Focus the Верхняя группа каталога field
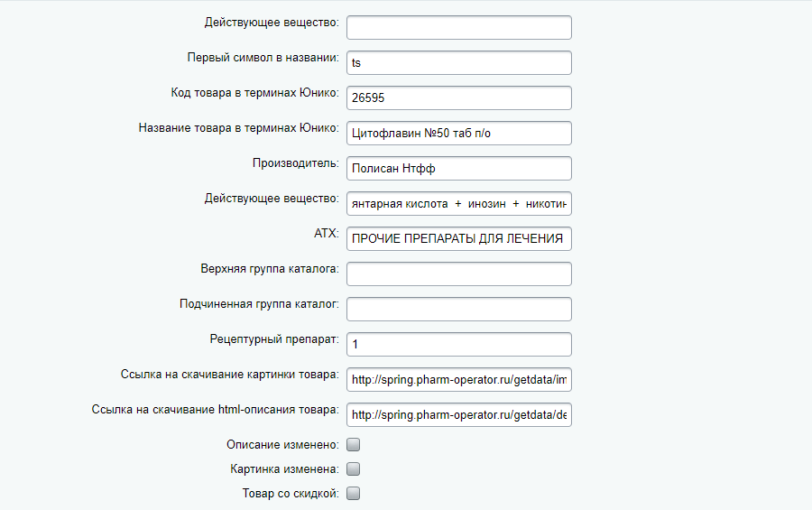Image resolution: width=812 pixels, height=510 pixels. (459, 274)
